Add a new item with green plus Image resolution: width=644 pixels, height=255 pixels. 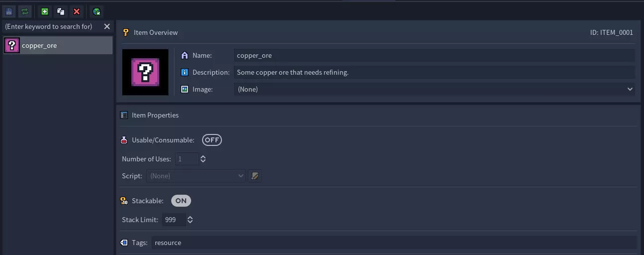45,11
